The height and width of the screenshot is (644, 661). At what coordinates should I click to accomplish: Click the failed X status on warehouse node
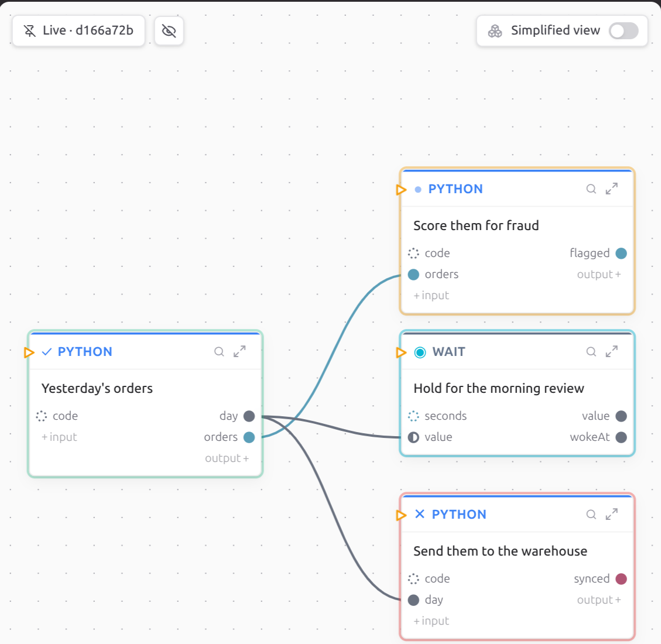pyautogui.click(x=419, y=514)
